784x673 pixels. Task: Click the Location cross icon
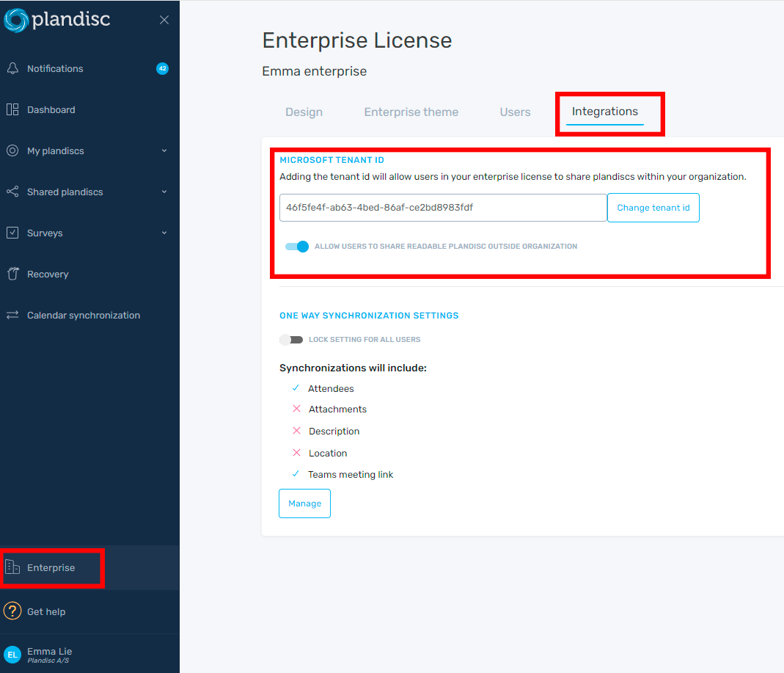(x=296, y=453)
